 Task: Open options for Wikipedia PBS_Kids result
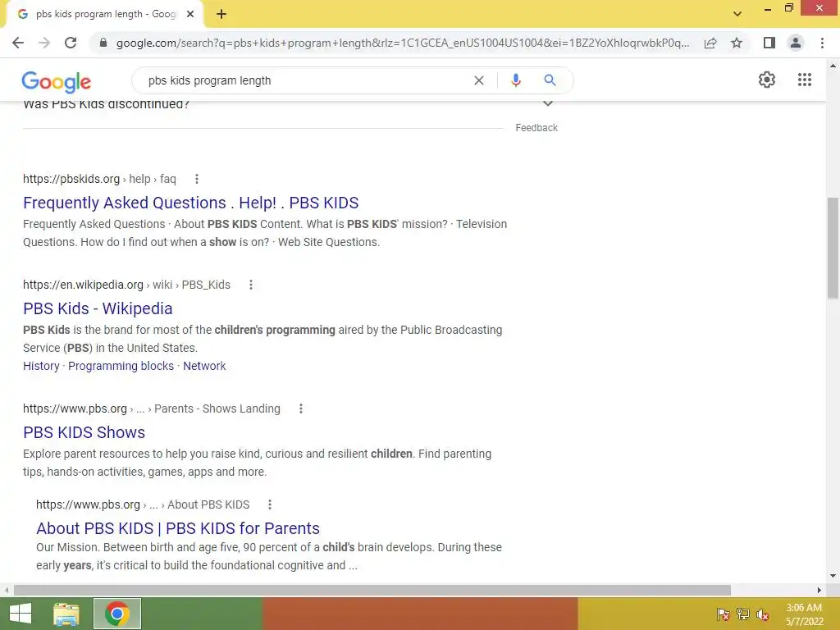coord(251,285)
